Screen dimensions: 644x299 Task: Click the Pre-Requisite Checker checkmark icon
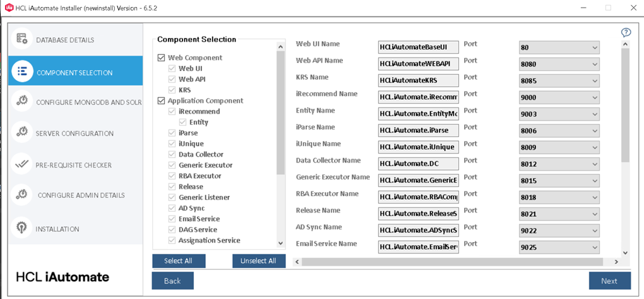(x=22, y=164)
